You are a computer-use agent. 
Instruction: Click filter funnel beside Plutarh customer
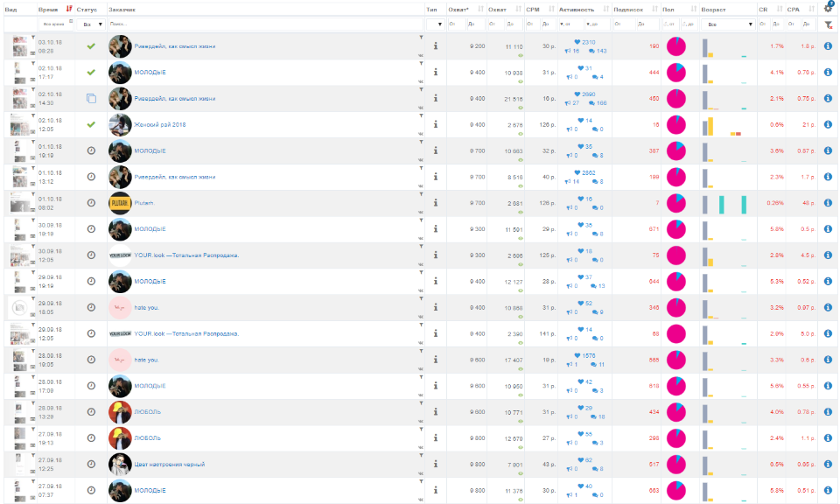(421, 194)
